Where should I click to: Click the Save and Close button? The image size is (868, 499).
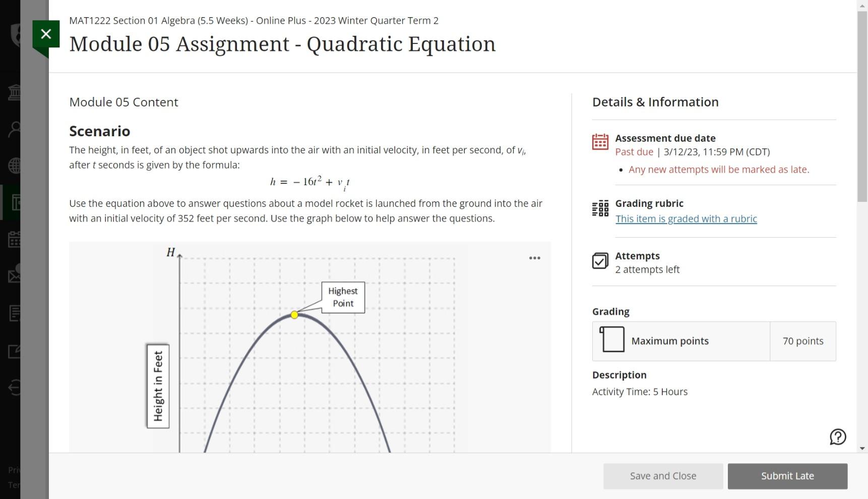663,476
